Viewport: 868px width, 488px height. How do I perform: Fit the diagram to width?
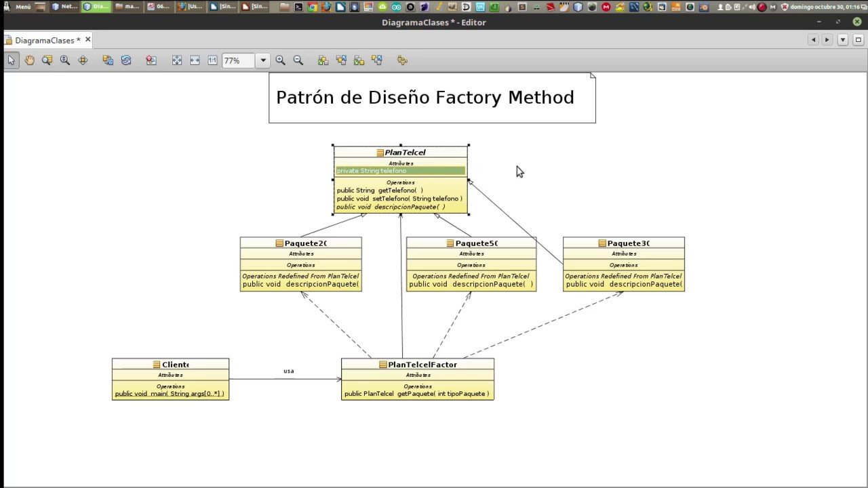tap(195, 60)
